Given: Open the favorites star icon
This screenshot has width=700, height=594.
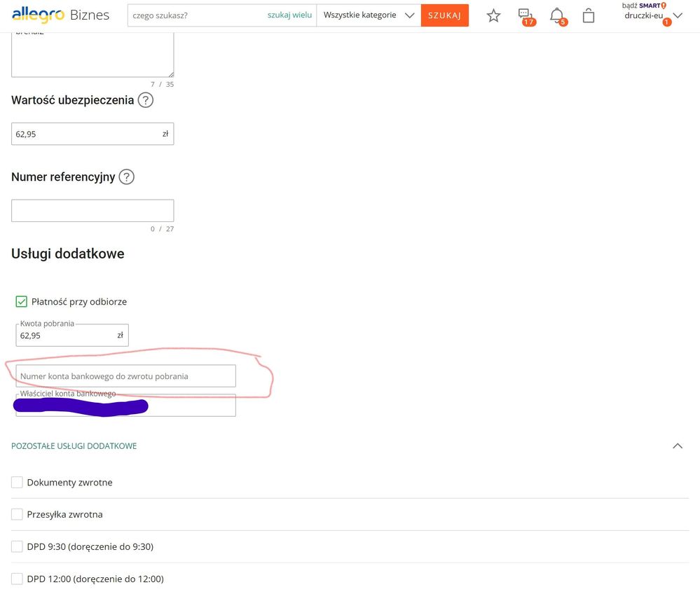Looking at the screenshot, I should pyautogui.click(x=493, y=15).
